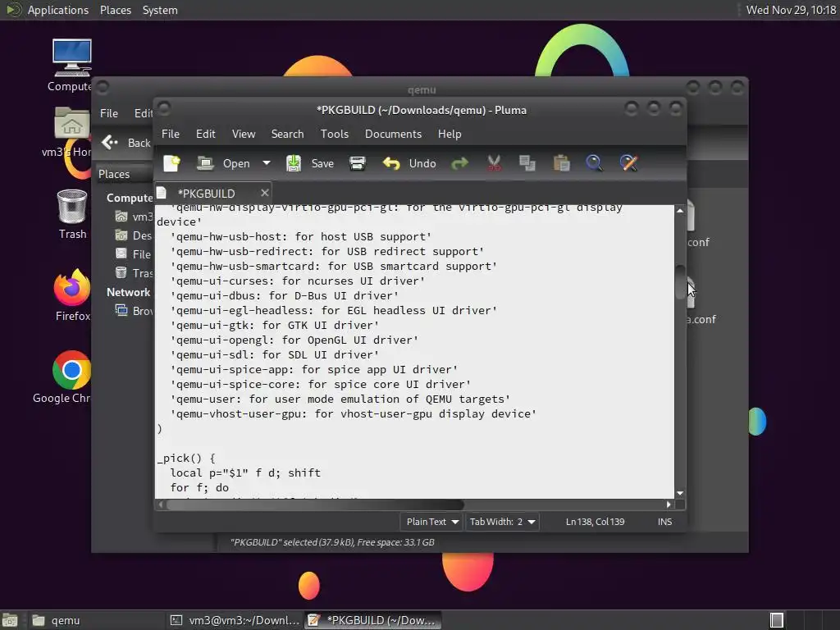The width and height of the screenshot is (840, 630).
Task: Click the 'qemu-user' line
Action: (x=340, y=399)
